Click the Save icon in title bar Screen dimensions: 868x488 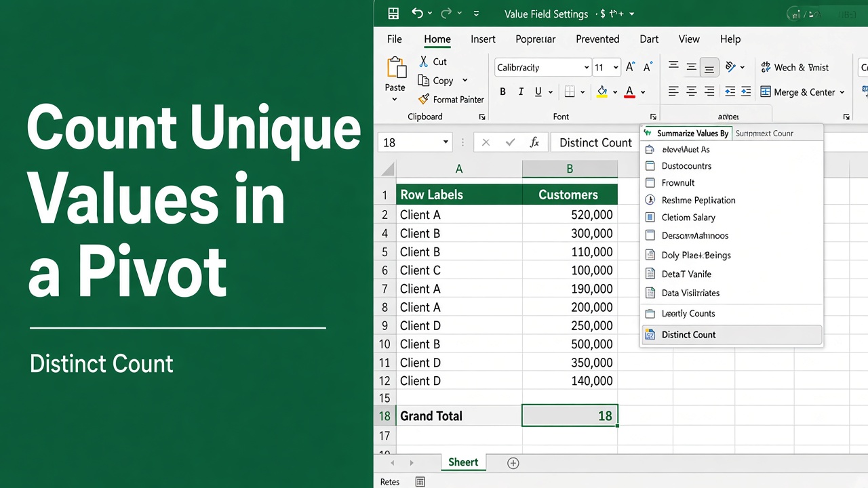click(x=393, y=13)
